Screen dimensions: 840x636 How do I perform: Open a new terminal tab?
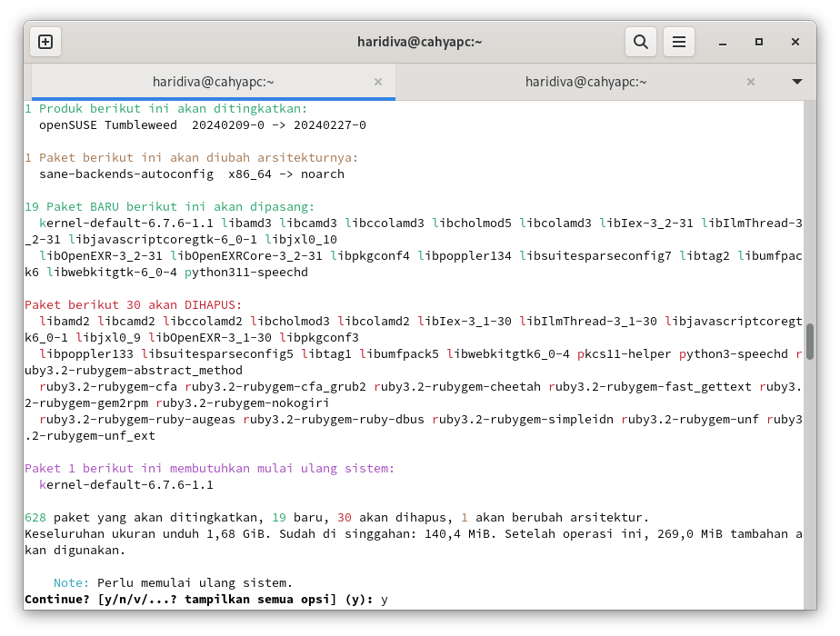click(x=45, y=42)
